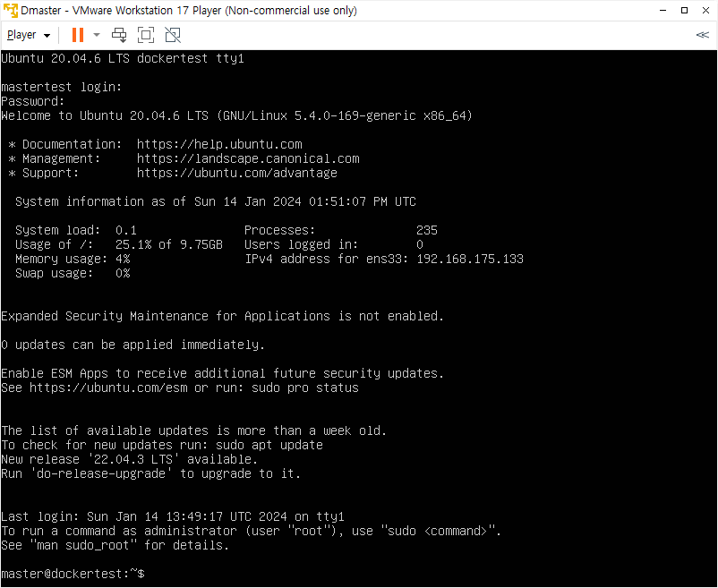Screen dimensions: 718x588
Task: Click '0 updates can be applied immediately' line
Action: pos(132,345)
